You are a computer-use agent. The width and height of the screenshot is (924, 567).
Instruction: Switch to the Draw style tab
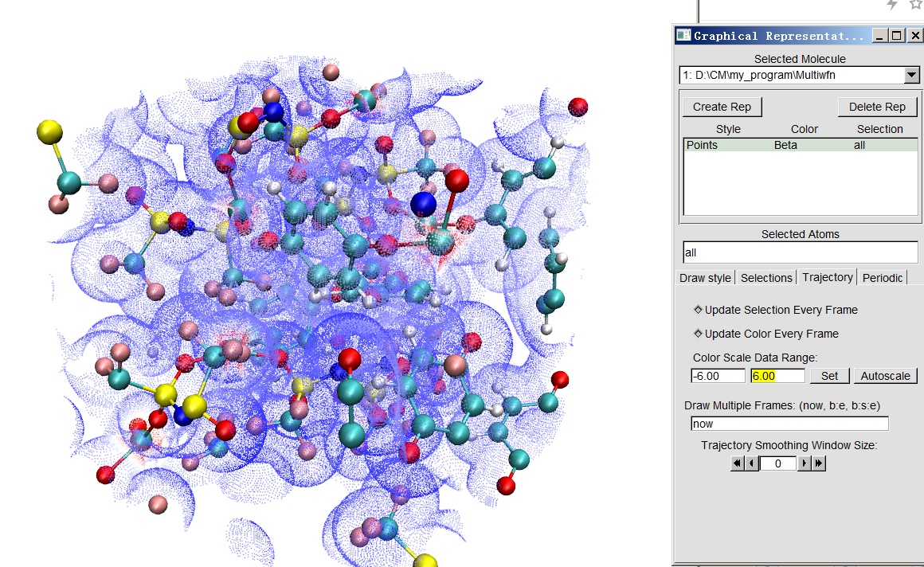(x=705, y=278)
